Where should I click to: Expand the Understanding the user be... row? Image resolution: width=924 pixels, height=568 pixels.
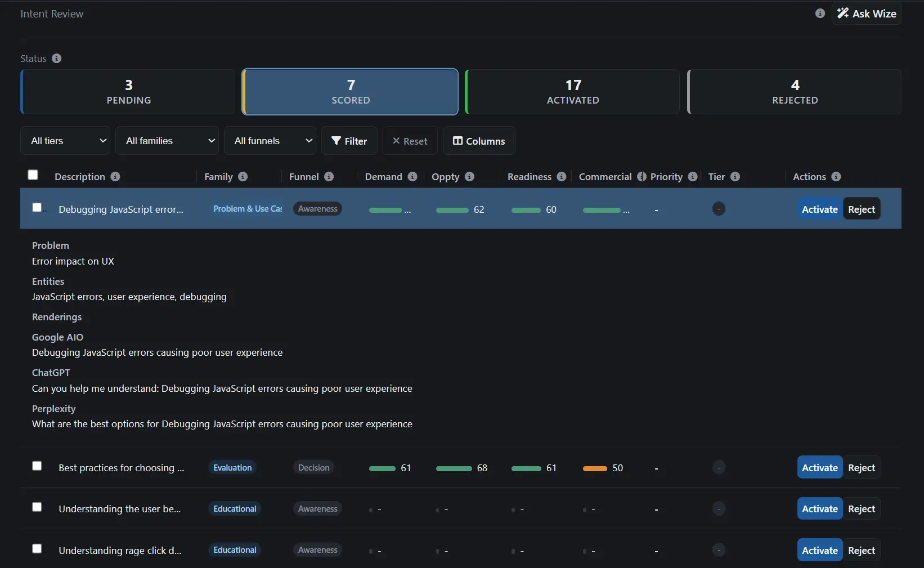click(x=120, y=509)
